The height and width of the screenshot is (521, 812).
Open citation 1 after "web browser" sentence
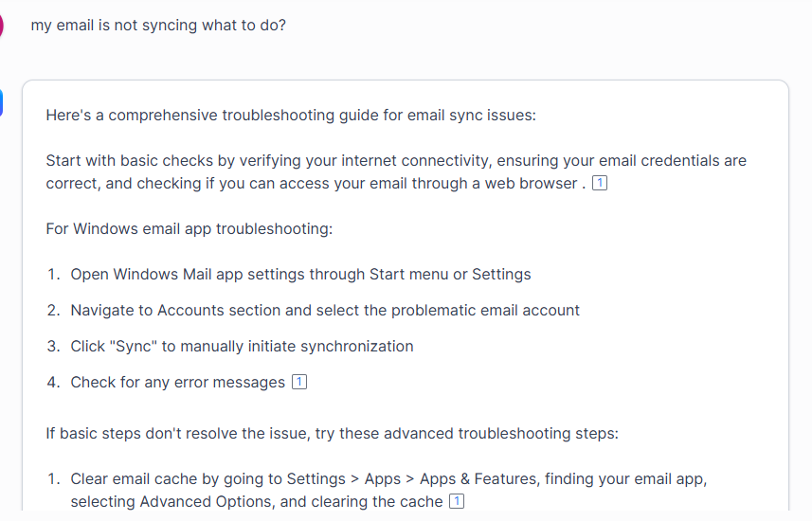tap(599, 183)
